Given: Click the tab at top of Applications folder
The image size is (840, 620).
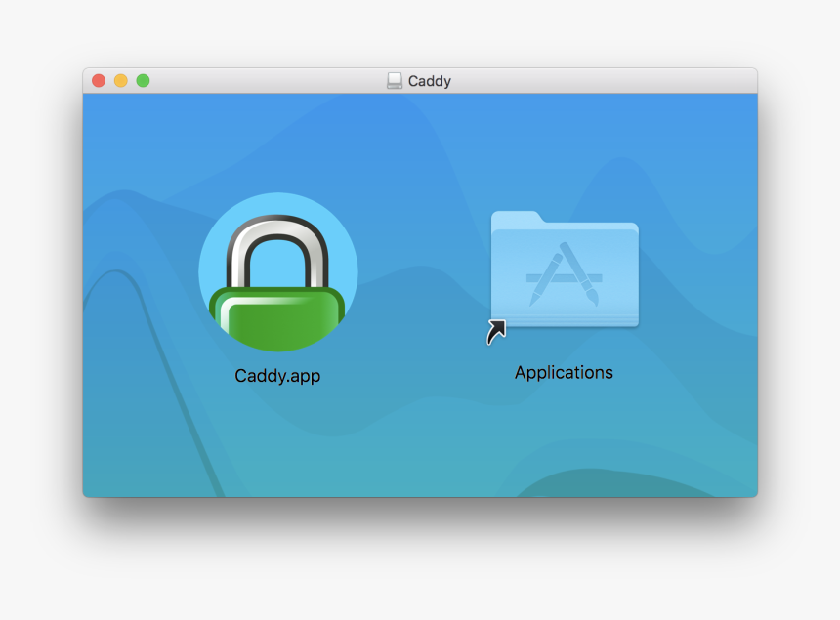Looking at the screenshot, I should tap(516, 217).
